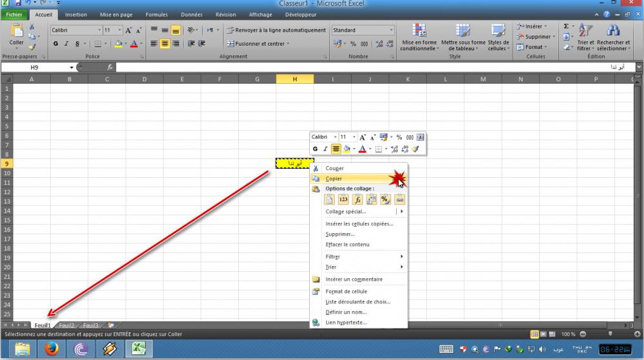Switch to page layout view icon
Image resolution: width=644 pixels, height=360 pixels.
(544, 334)
